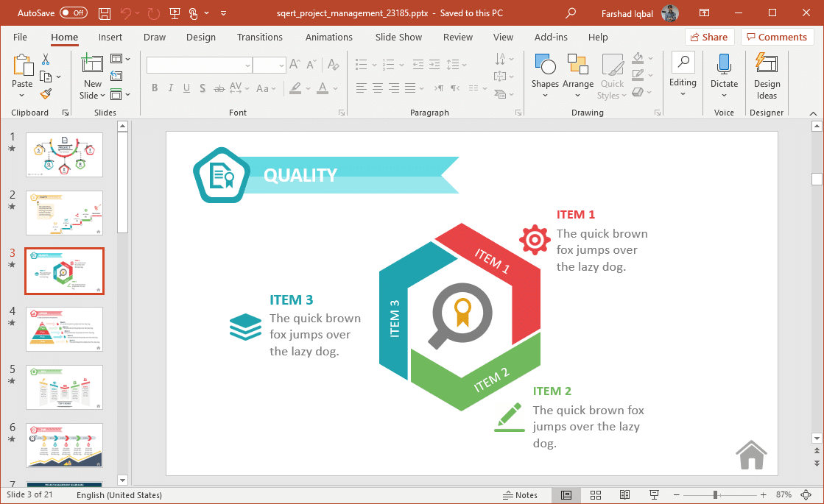The image size is (824, 504).
Task: Open Reading View from the status bar
Action: coord(624,495)
